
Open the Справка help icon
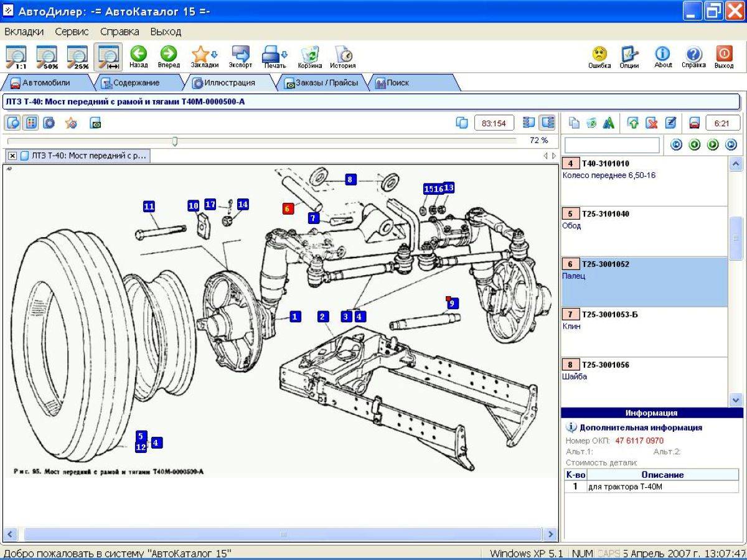coord(693,56)
